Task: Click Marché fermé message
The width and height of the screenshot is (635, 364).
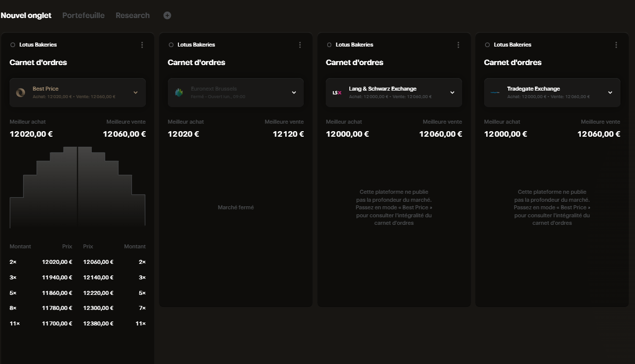Action: 236,207
